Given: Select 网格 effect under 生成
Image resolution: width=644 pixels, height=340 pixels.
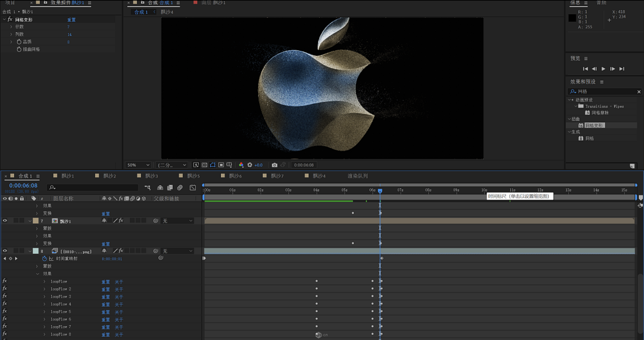Looking at the screenshot, I should 589,138.
